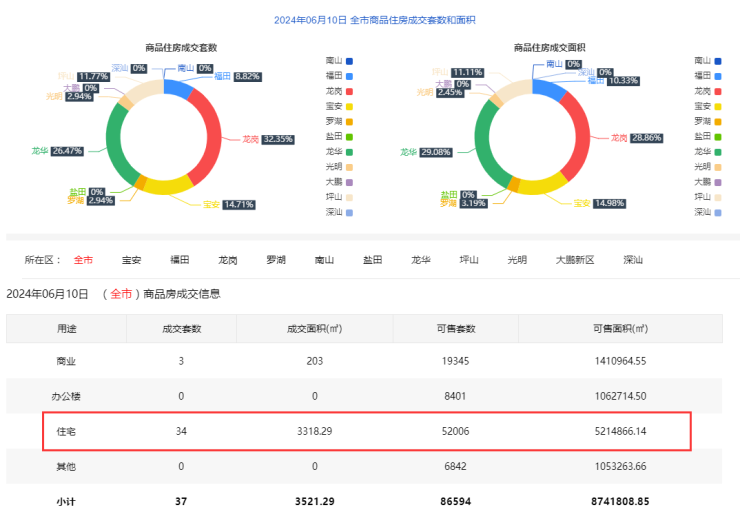The width and height of the screenshot is (740, 523).
Task: Click the 32.35% 龙岗 label on left chart
Action: click(x=278, y=139)
